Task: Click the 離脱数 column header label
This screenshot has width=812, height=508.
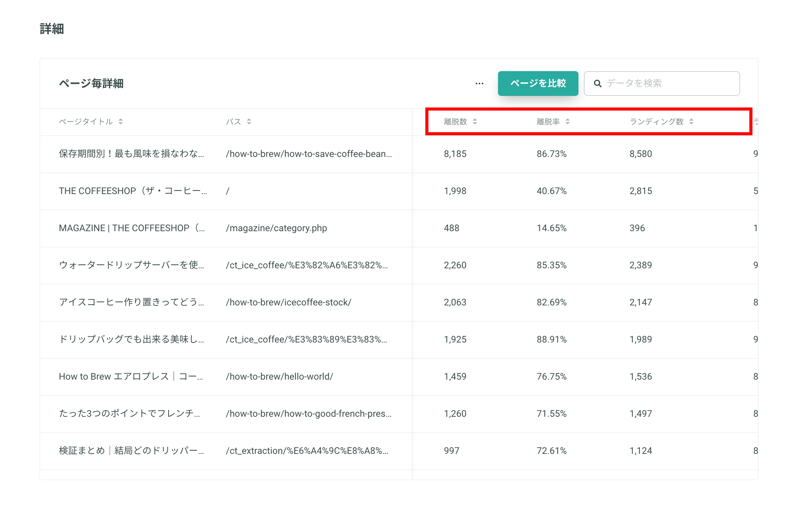Action: (455, 122)
